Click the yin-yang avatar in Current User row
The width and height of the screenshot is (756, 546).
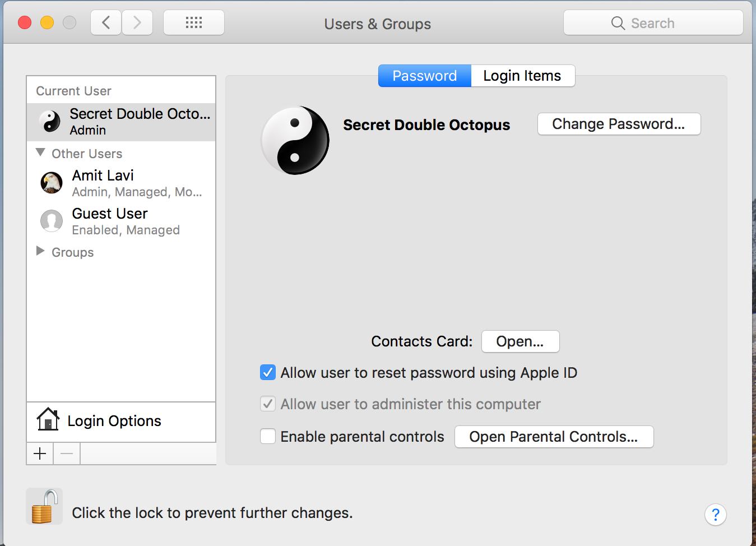(50, 121)
